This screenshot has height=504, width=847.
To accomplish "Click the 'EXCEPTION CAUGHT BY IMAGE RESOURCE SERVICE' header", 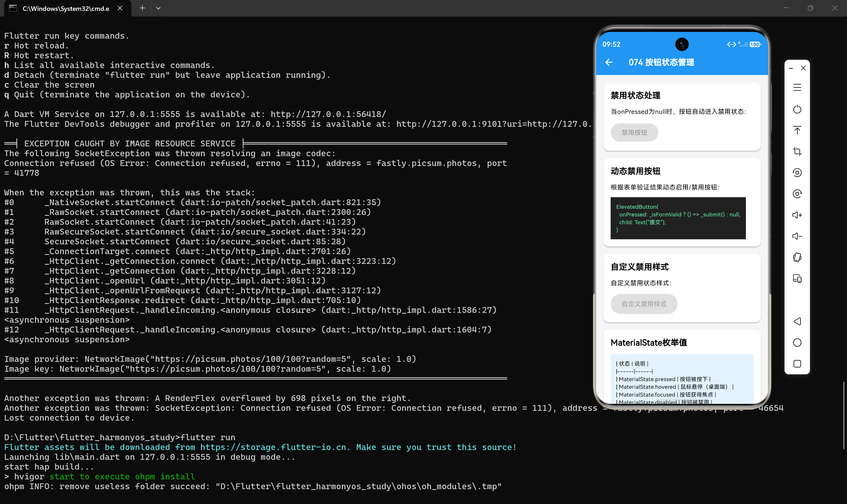I will pos(130,144).
